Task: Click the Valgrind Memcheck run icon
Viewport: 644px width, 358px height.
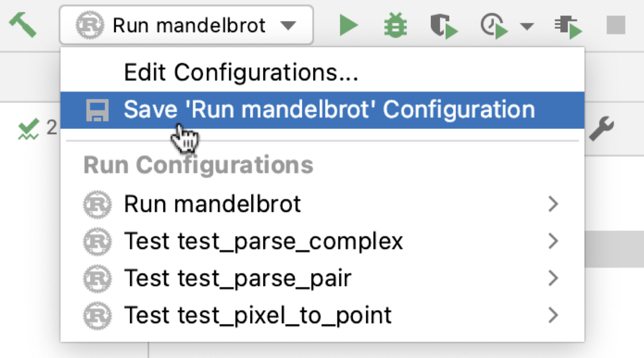Action: (568, 26)
